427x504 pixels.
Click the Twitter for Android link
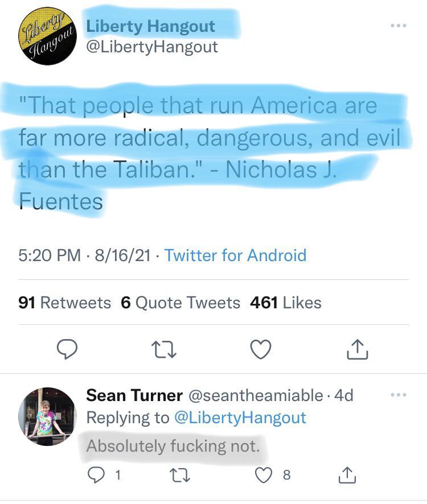coord(235,255)
